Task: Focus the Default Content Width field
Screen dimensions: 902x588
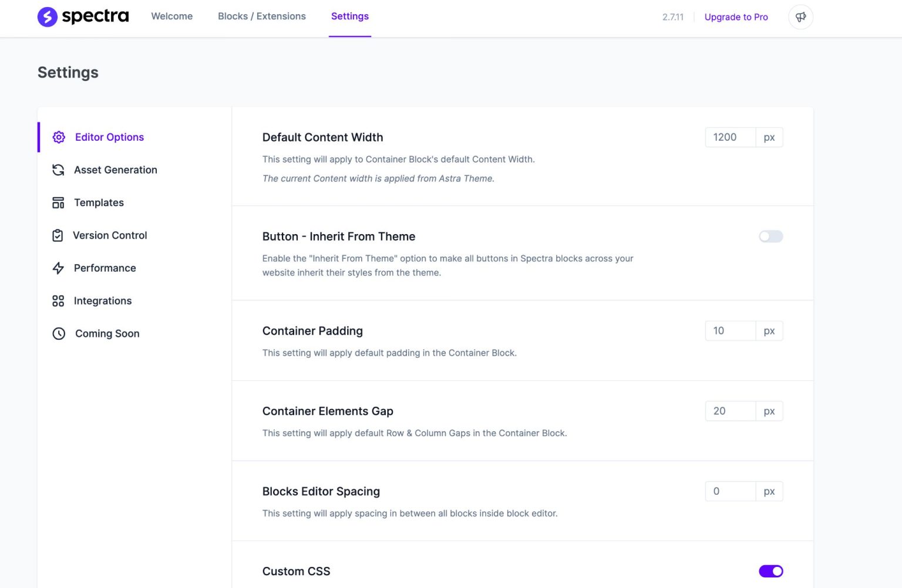Action: 730,137
